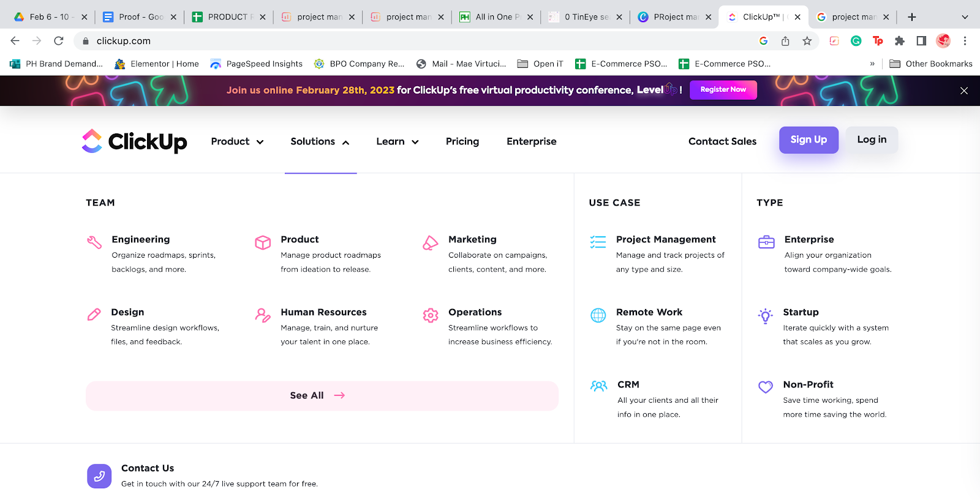Open the Startup type link
980x500 pixels.
click(801, 312)
